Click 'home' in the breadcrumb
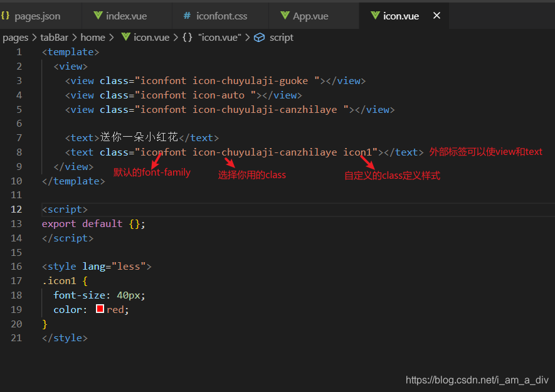This screenshot has height=392, width=555. tap(93, 38)
